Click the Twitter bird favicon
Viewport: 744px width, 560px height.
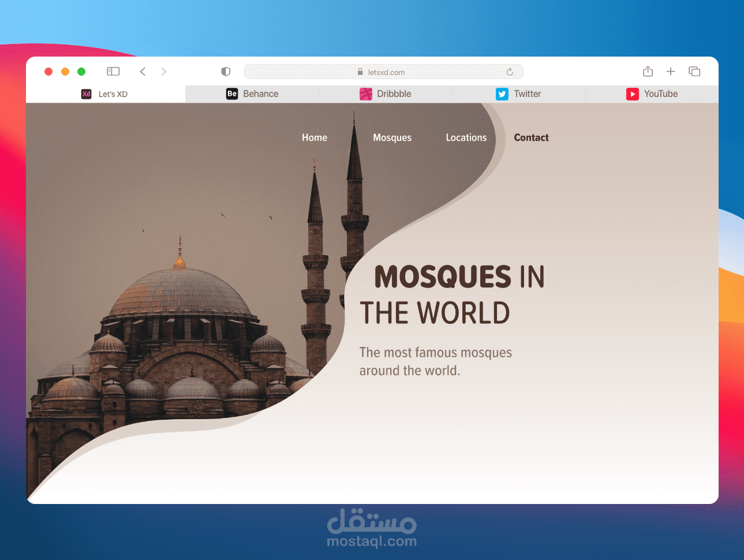tap(502, 94)
